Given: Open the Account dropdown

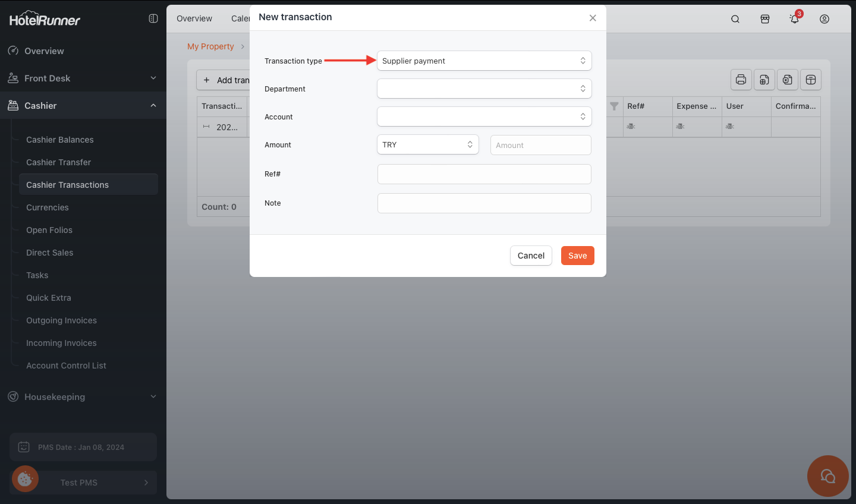Looking at the screenshot, I should point(484,116).
